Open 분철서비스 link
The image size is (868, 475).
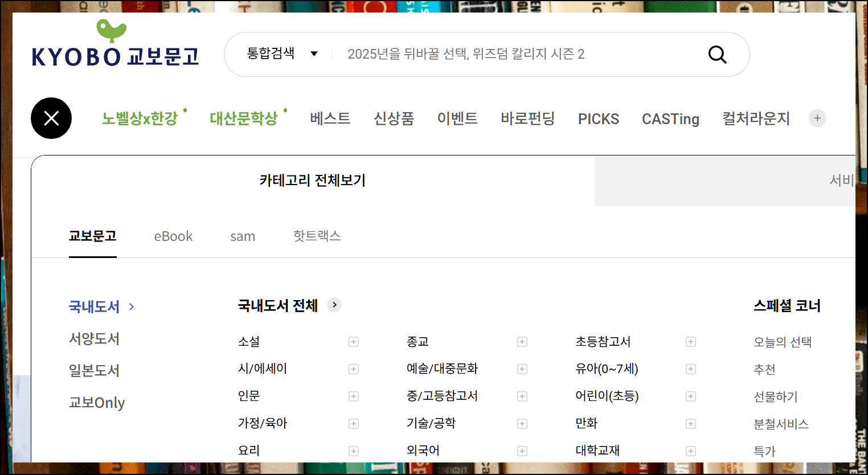coord(781,424)
